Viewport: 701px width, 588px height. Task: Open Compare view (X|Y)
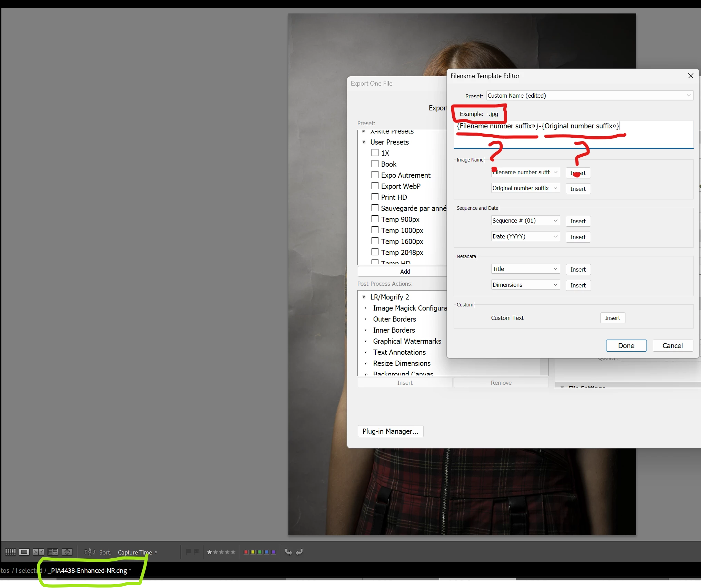[38, 552]
